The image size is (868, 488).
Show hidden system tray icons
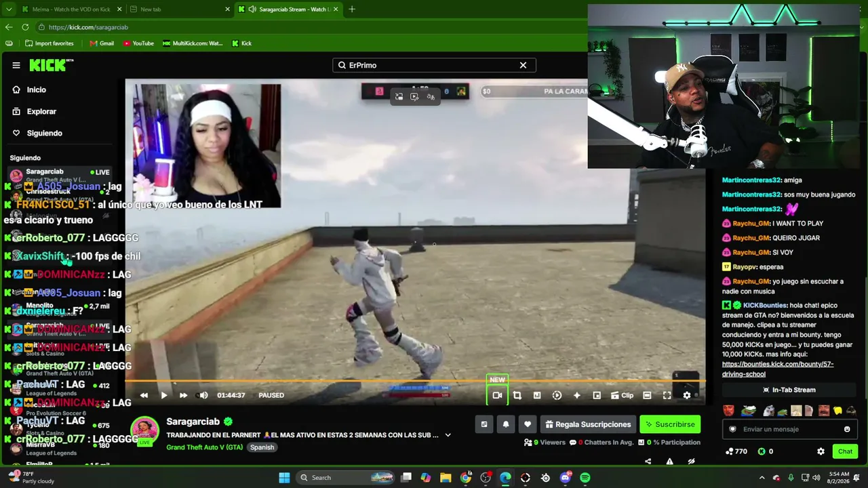[762, 478]
